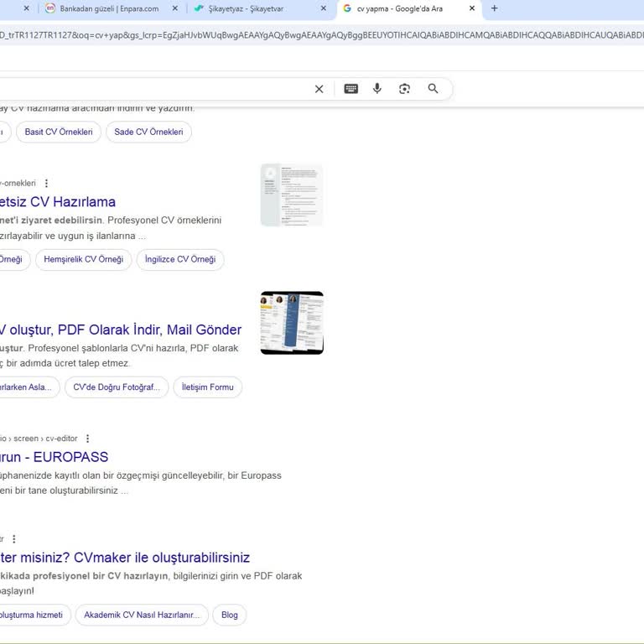Open three-dot menu beside cv-ornekleri result

[x=46, y=183]
